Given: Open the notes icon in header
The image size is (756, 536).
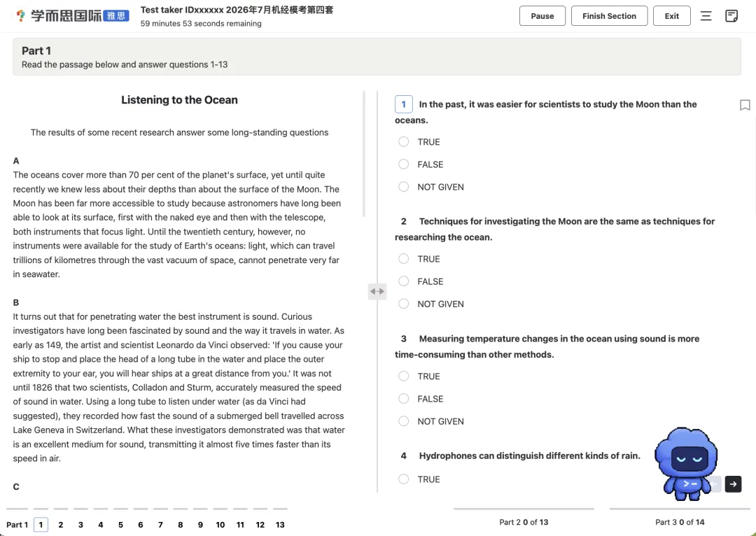Looking at the screenshot, I should tap(731, 16).
